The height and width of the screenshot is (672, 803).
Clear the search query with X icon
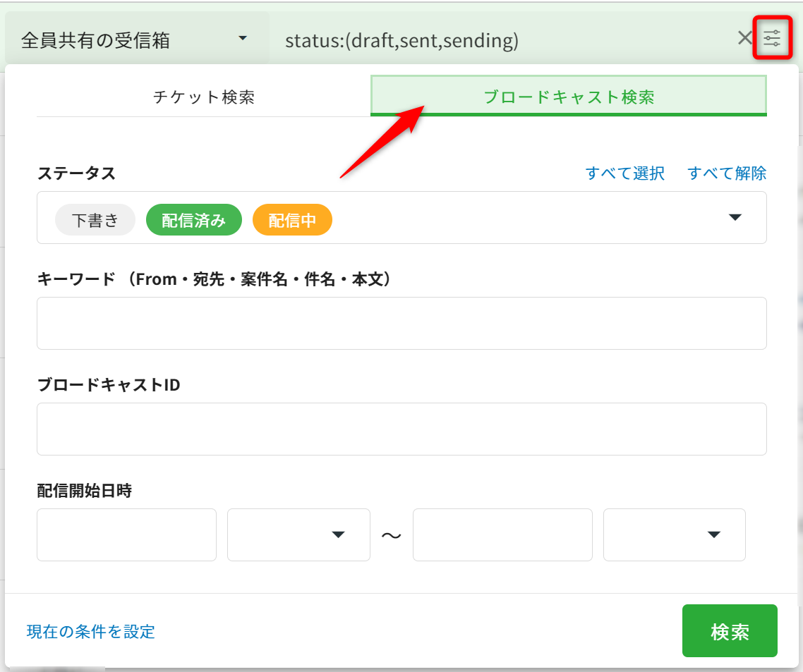pyautogui.click(x=744, y=38)
